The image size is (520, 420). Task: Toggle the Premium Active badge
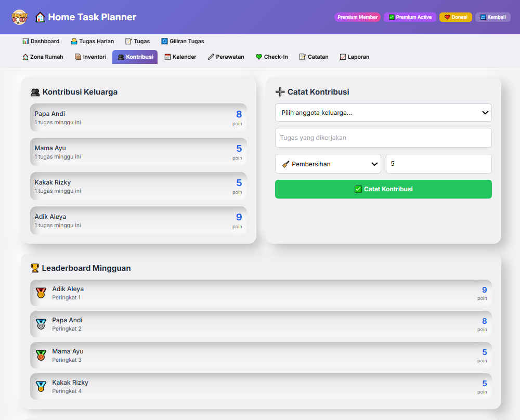[410, 17]
